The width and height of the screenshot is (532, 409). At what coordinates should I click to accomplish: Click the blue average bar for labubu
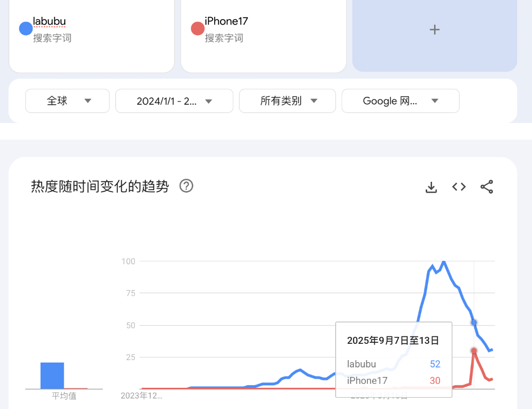52,375
